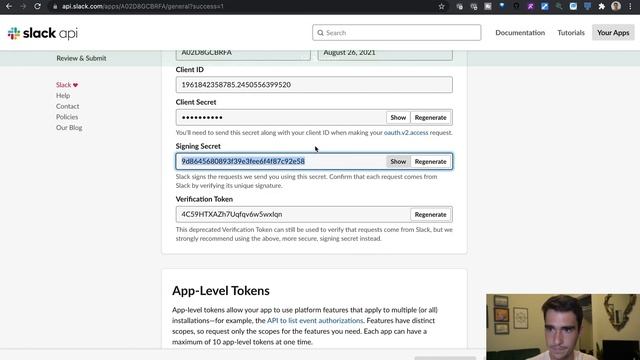Screen dimensions: 640x360
Task: Open the oauth.v2.access link
Action: click(406, 133)
